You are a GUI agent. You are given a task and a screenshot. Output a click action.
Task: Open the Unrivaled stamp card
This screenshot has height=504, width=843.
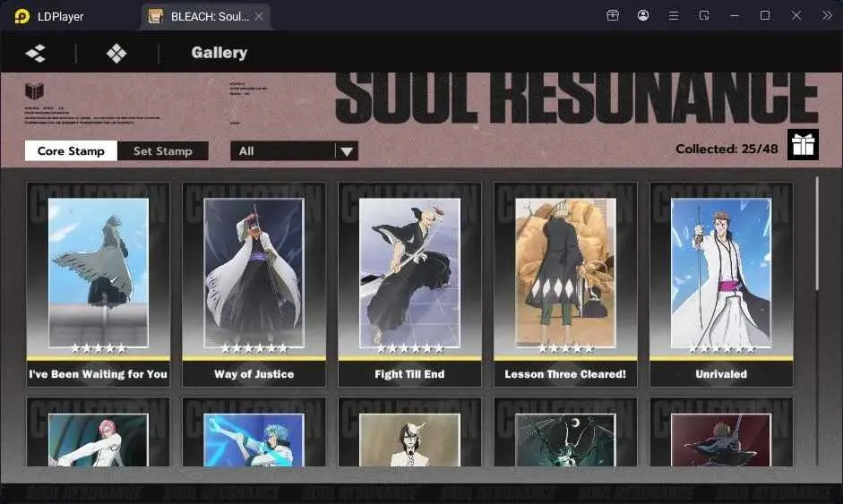tap(721, 285)
